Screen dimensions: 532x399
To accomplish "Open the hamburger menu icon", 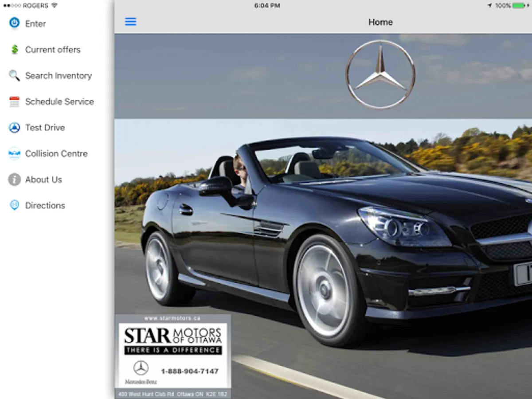I will point(130,22).
